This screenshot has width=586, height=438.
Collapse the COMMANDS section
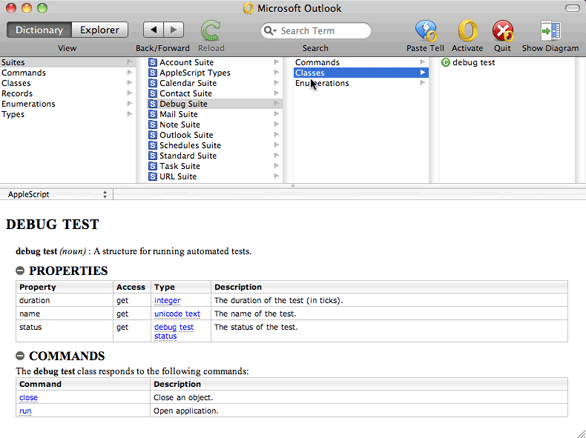20,356
